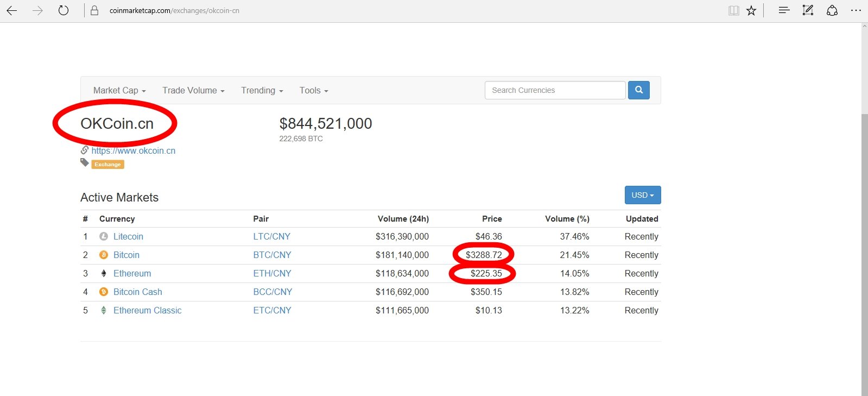Click the Ethereum Classic price $10.13

tap(489, 310)
